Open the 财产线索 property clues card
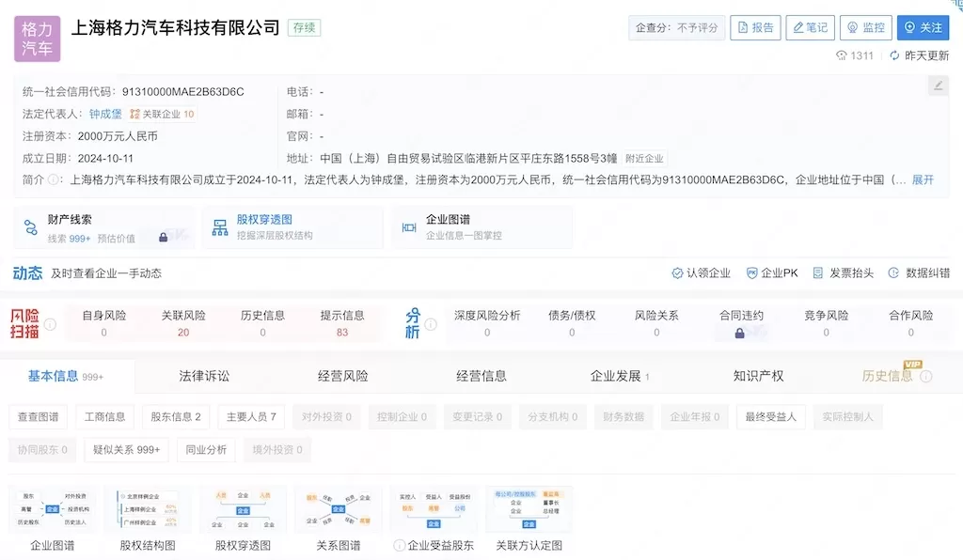The height and width of the screenshot is (560, 963). point(103,227)
